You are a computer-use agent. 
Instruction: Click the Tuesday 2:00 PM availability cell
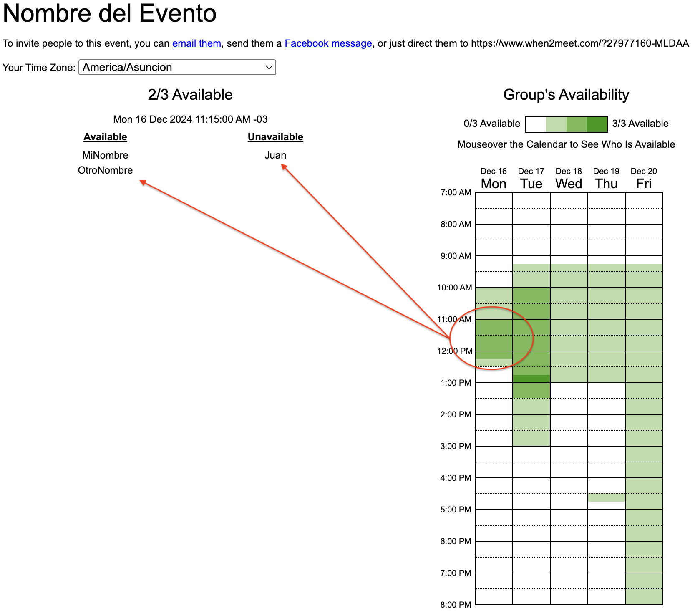531,419
